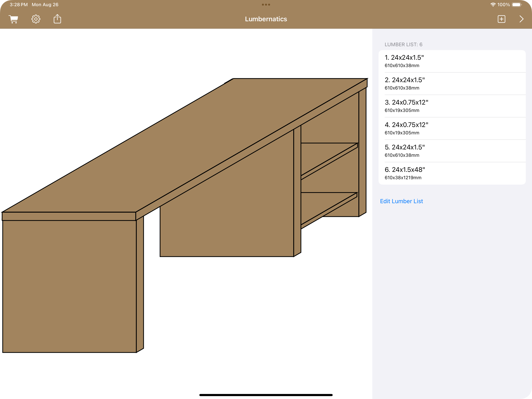Select lumber item 4. 24x0.75x12"
The width and height of the screenshot is (532, 399).
pos(452,128)
